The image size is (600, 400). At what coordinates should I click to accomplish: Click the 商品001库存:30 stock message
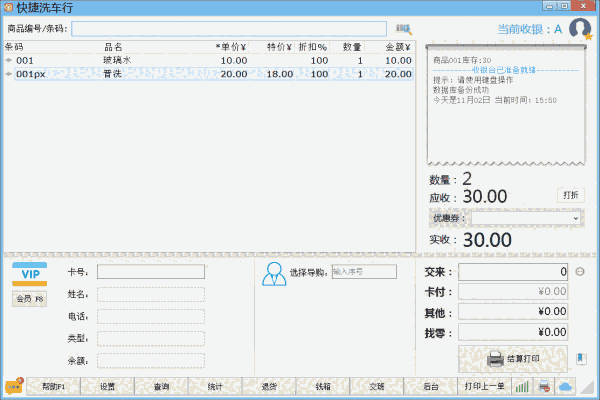point(462,60)
